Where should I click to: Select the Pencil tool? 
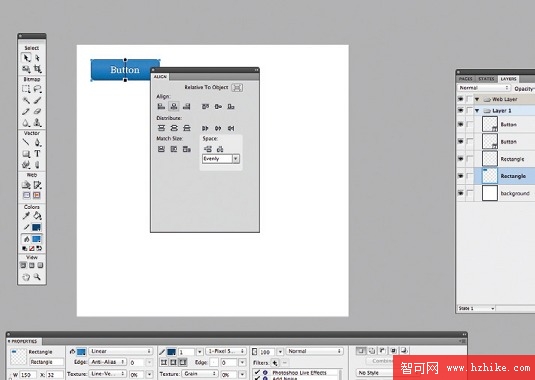pos(26,111)
